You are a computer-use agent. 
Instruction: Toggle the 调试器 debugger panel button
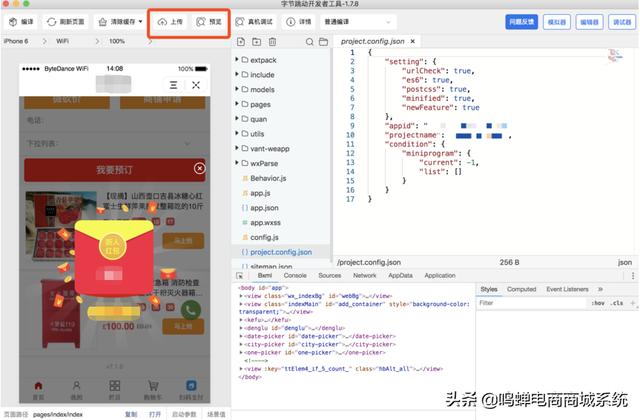click(622, 22)
